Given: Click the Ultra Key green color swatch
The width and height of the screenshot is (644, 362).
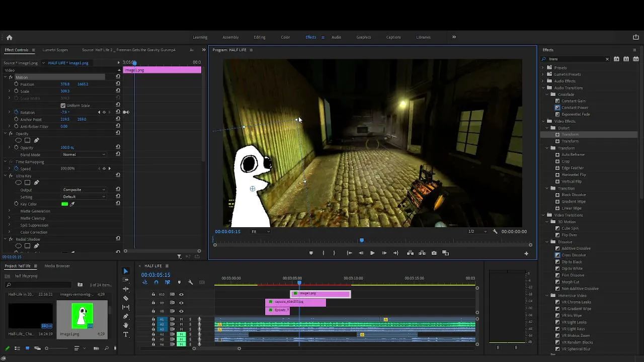Looking at the screenshot, I should [x=64, y=204].
